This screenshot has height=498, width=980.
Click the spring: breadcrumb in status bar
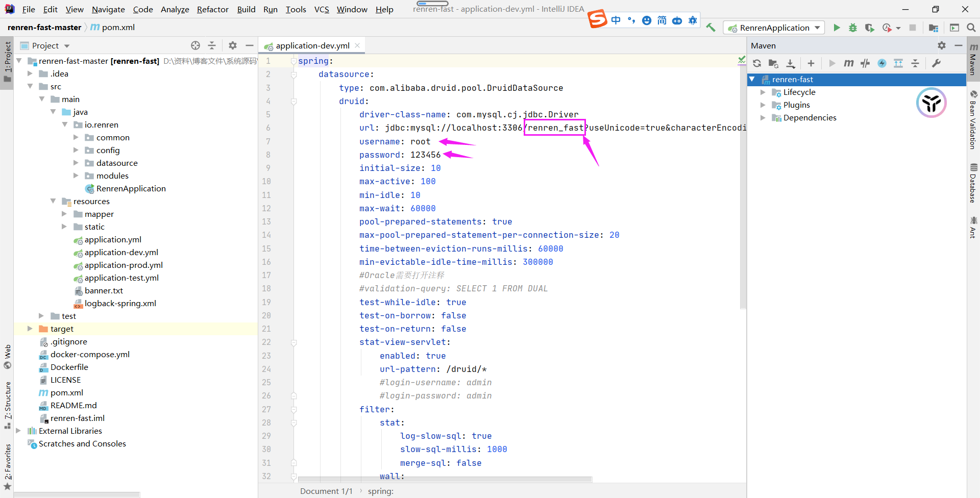click(x=381, y=491)
